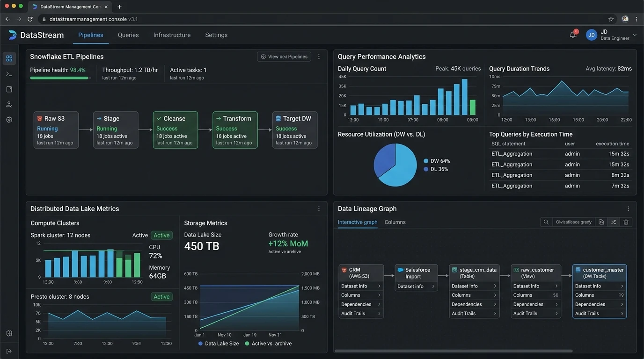Open Snowflake ETL Pipelines kebab menu
The height and width of the screenshot is (359, 644).
pos(319,57)
